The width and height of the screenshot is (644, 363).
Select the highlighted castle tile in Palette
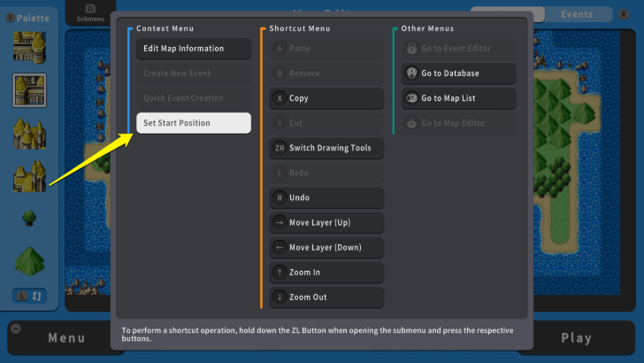pyautogui.click(x=29, y=90)
